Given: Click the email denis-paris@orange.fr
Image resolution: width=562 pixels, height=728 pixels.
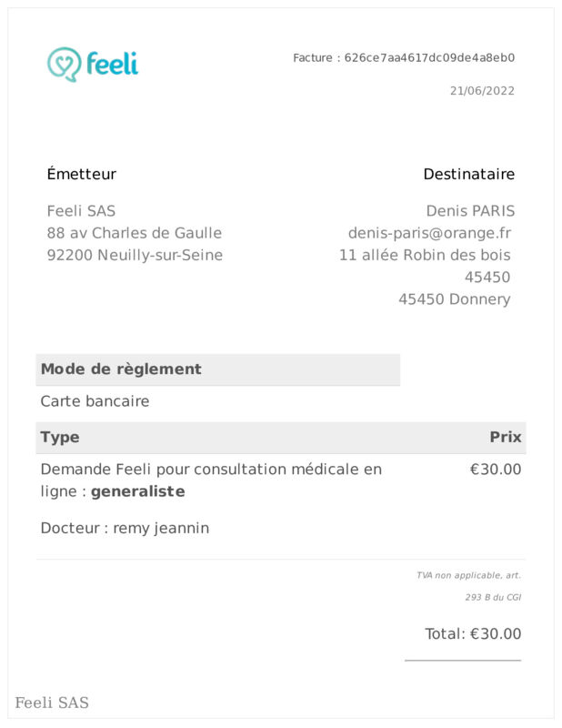Looking at the screenshot, I should [429, 233].
